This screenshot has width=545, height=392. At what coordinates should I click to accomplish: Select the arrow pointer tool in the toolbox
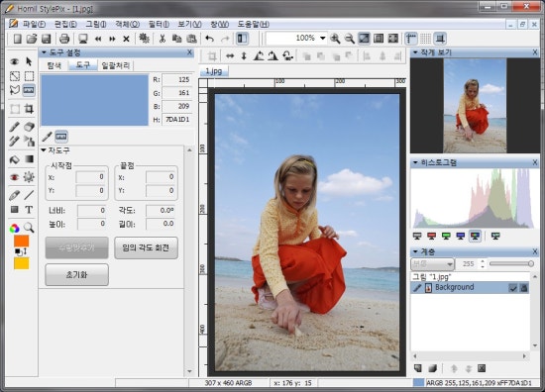tap(29, 61)
